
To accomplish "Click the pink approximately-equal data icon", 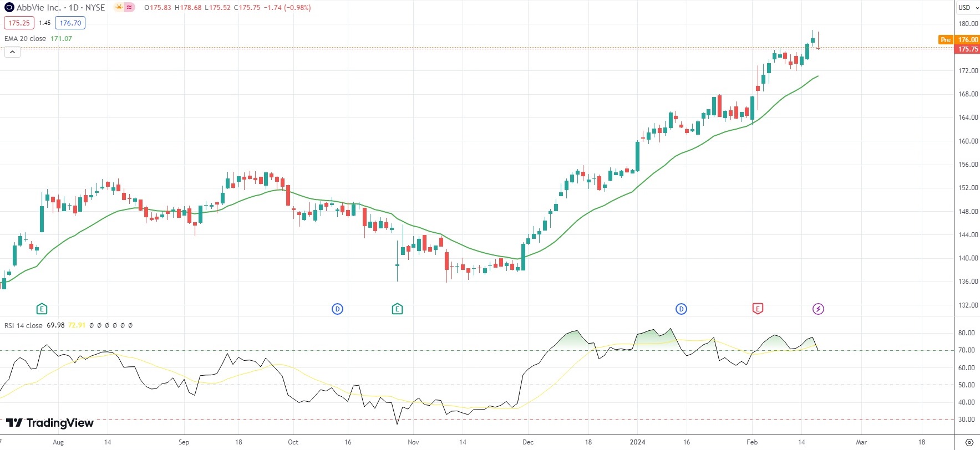I will 129,8.
